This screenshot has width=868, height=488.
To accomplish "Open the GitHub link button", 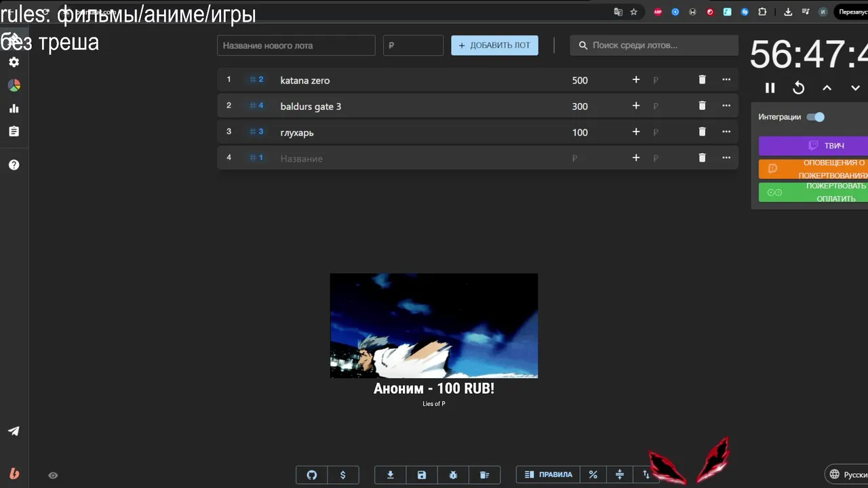I will coord(312,475).
